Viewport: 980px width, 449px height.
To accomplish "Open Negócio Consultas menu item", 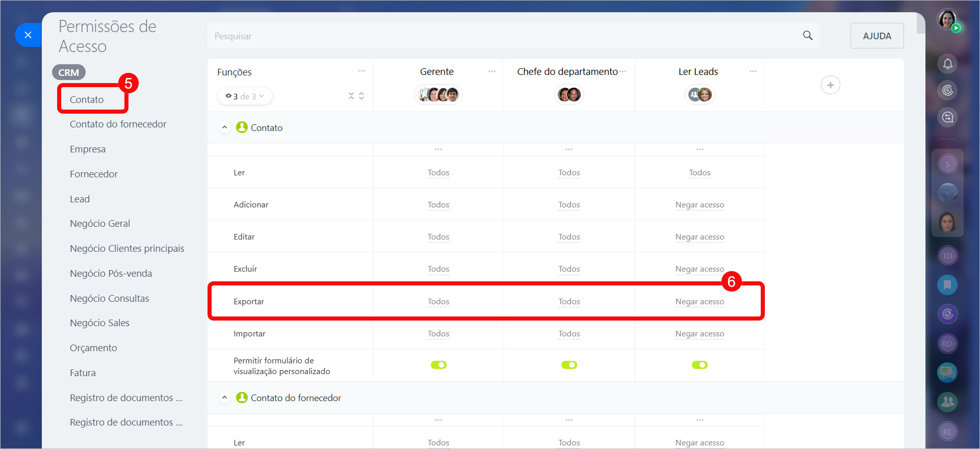I will (109, 298).
